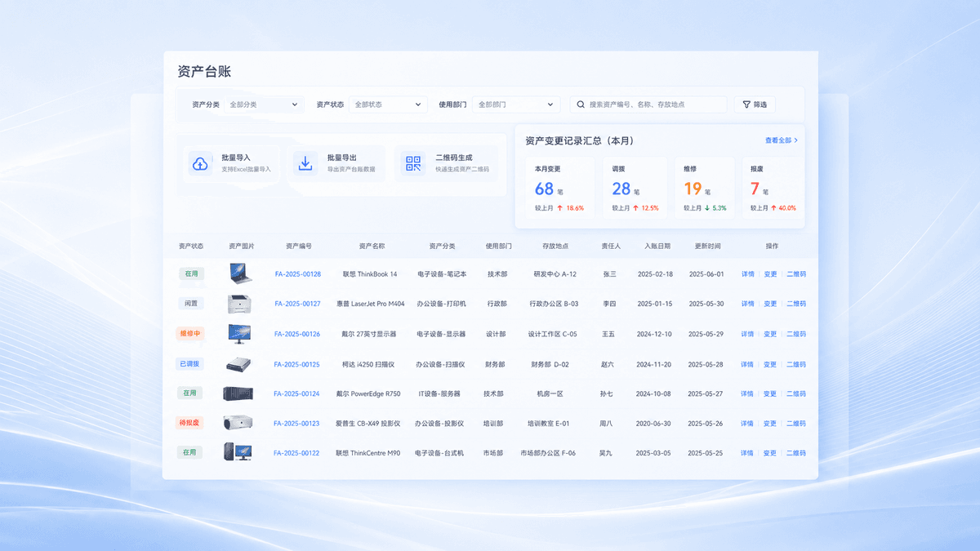Click the QR code generation icon
The height and width of the screenshot is (551, 980).
coord(413,163)
